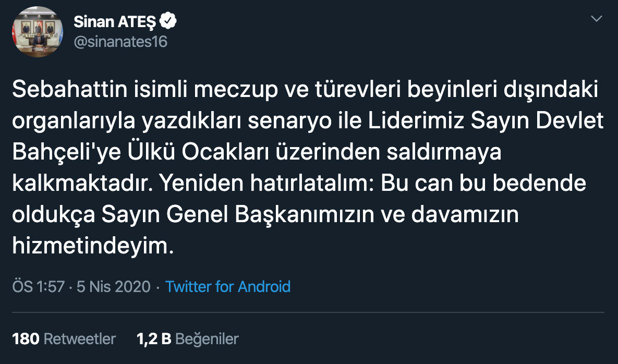View the 1,2 B Beğeniler list
The image size is (618, 364).
187,338
